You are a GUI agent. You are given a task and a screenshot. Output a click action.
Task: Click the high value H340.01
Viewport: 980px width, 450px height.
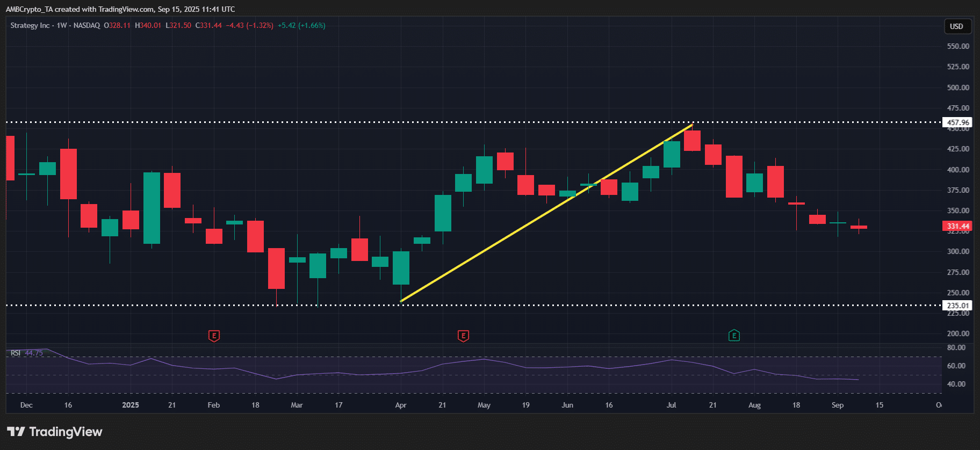click(x=148, y=25)
